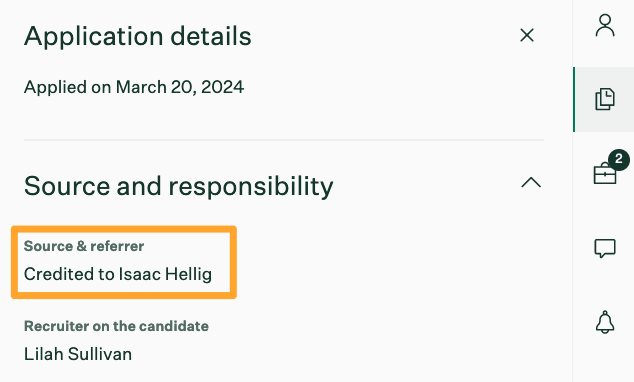This screenshot has width=634, height=382.
Task: Click the Source and responsibility heading
Action: [178, 186]
